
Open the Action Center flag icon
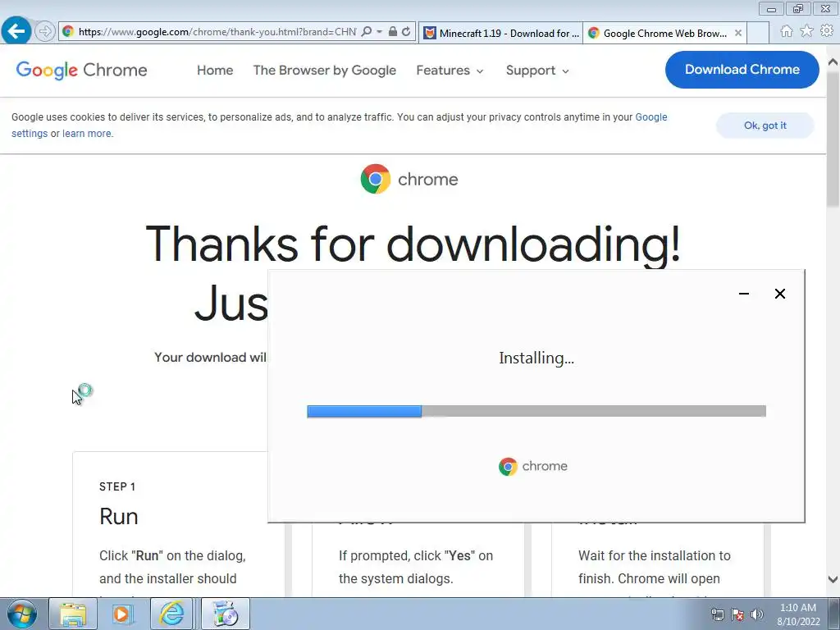tap(737, 614)
